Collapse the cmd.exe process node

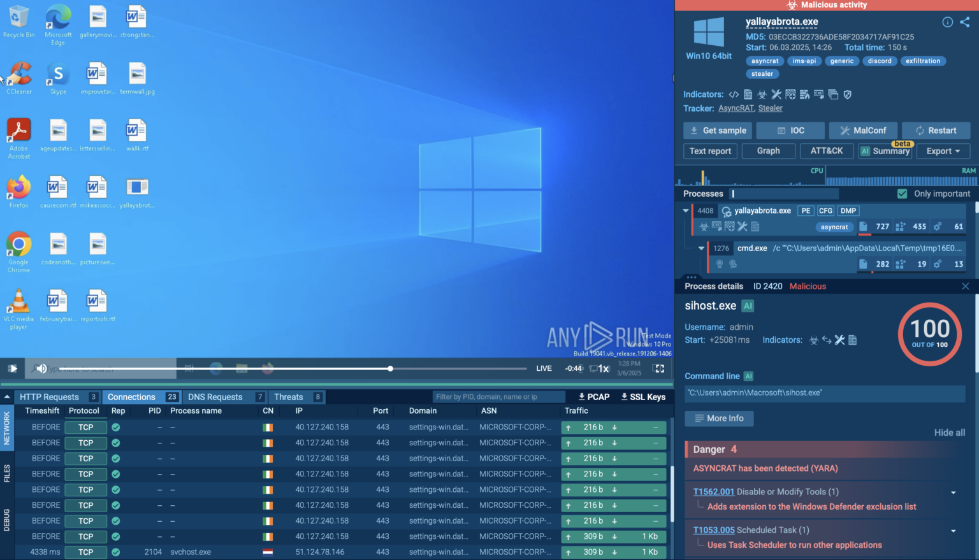pyautogui.click(x=701, y=248)
